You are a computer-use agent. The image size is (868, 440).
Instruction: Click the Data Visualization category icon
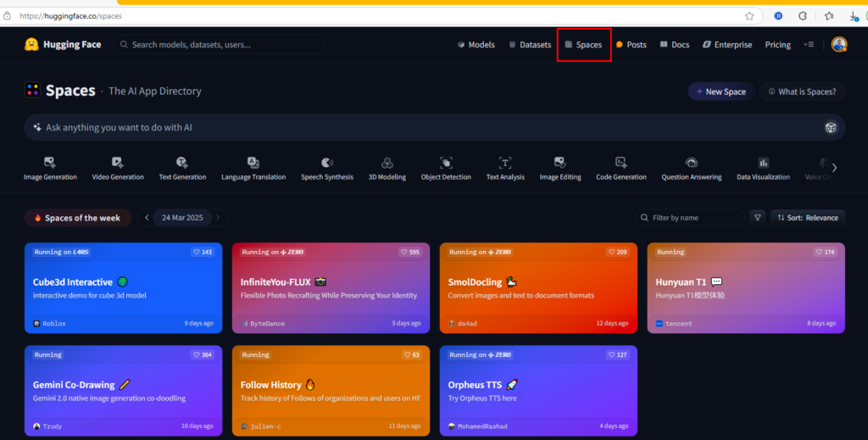[x=764, y=162]
